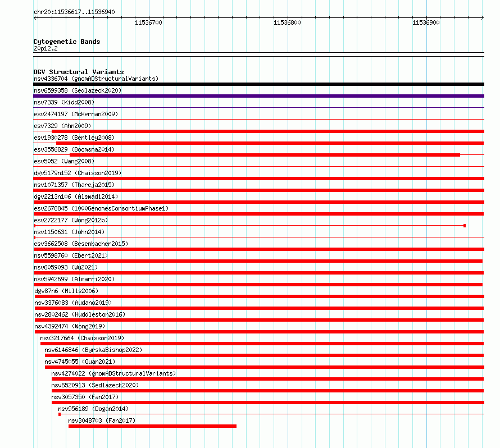This screenshot has height=448, width=500.
Task: Select nsv5942699 (Almarri2020) label
Action: [74, 279]
